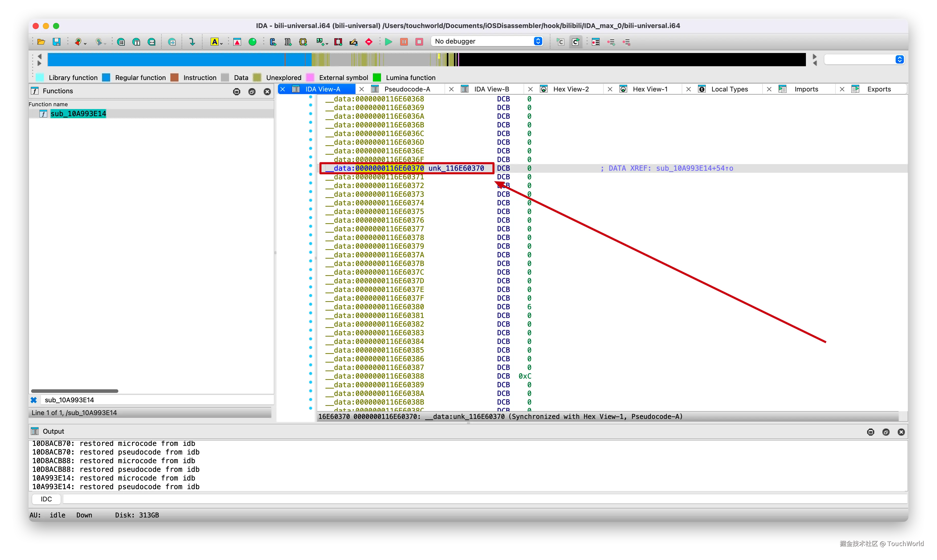
Task: Click the IDC language button
Action: (x=46, y=499)
